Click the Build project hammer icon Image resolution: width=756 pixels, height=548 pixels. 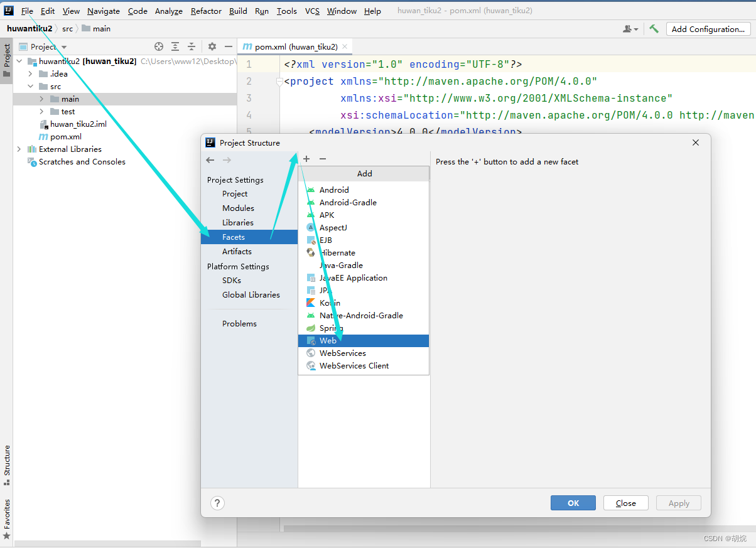click(654, 29)
